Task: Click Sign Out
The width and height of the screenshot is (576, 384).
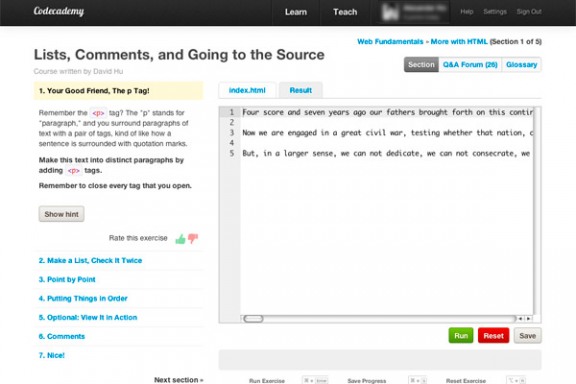Action: (x=529, y=12)
